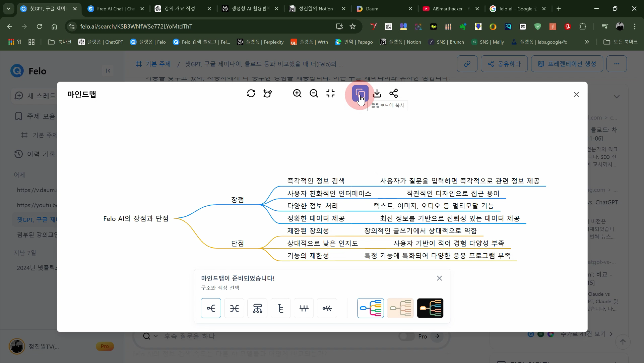Viewport: 644px width, 363px height.
Task: Copy mindmap to clipboard icon
Action: click(360, 93)
